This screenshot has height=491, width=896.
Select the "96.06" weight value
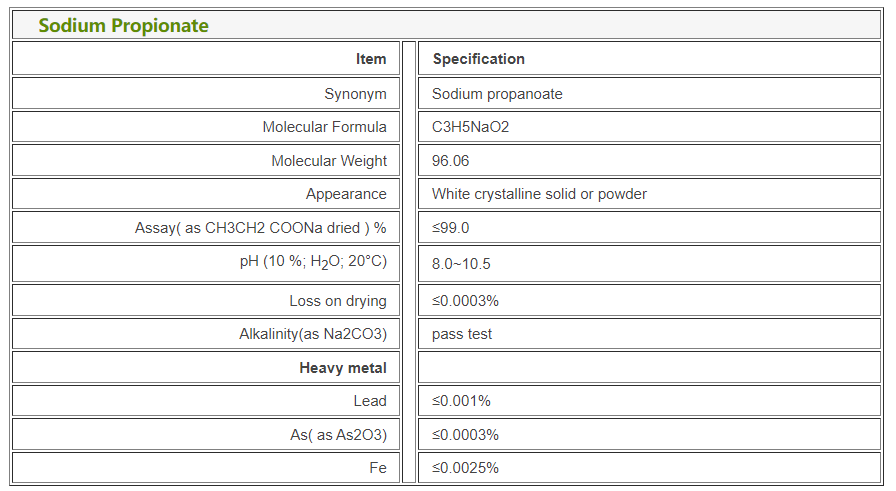[451, 161]
